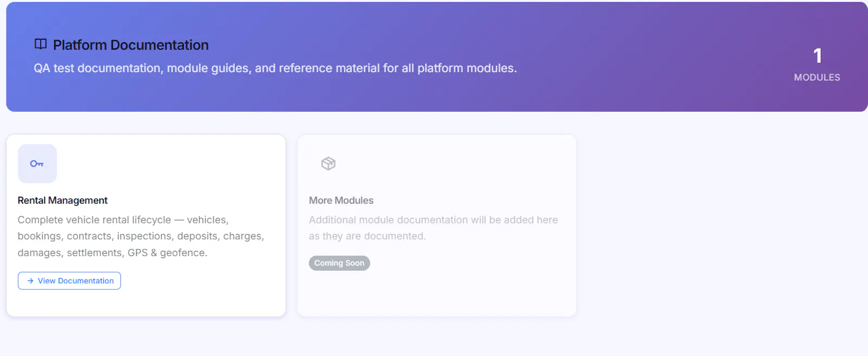
Task: Click the purple gradient header banner
Action: coord(437,57)
